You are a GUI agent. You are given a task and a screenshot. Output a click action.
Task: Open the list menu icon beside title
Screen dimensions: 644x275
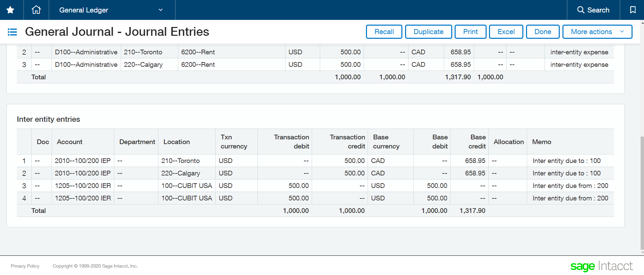pyautogui.click(x=12, y=32)
